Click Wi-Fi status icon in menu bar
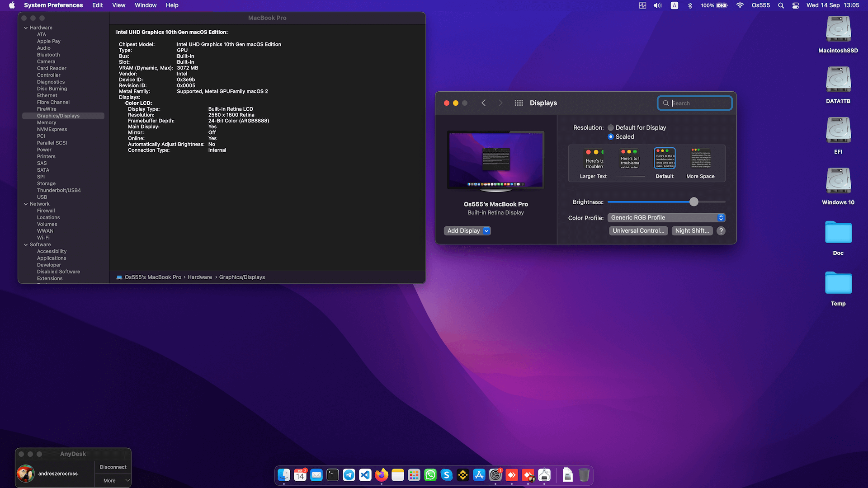This screenshot has height=488, width=868. pos(740,5)
